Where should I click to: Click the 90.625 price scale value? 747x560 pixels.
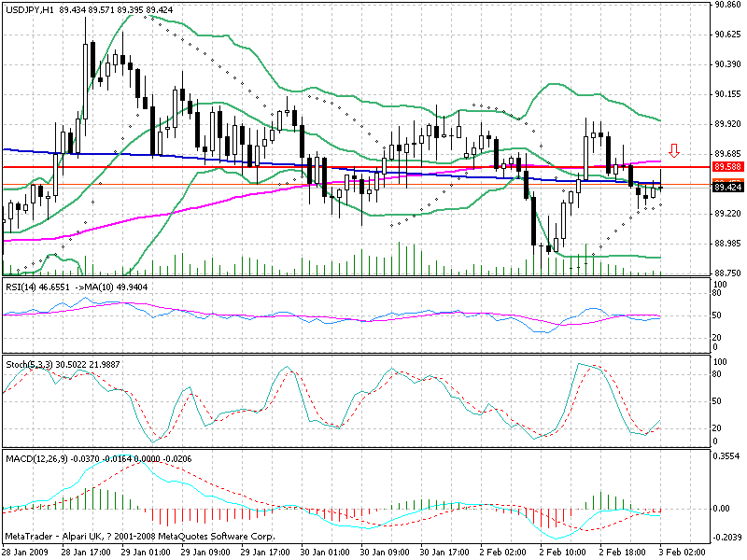728,35
